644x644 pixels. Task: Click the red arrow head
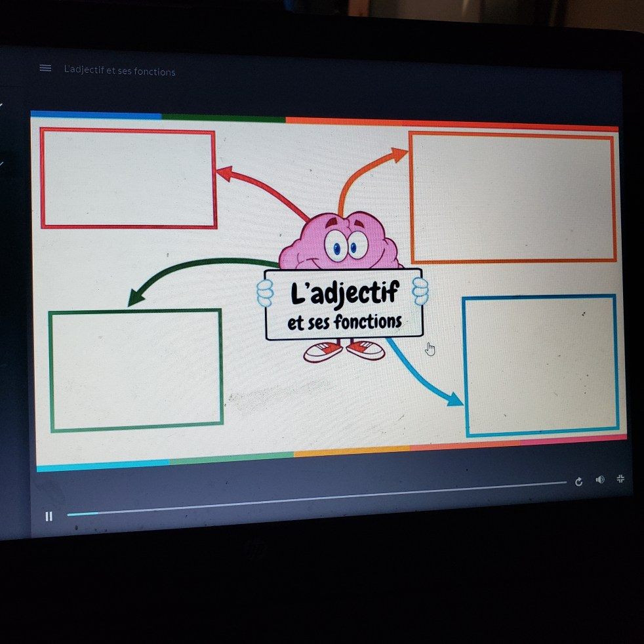pos(224,173)
